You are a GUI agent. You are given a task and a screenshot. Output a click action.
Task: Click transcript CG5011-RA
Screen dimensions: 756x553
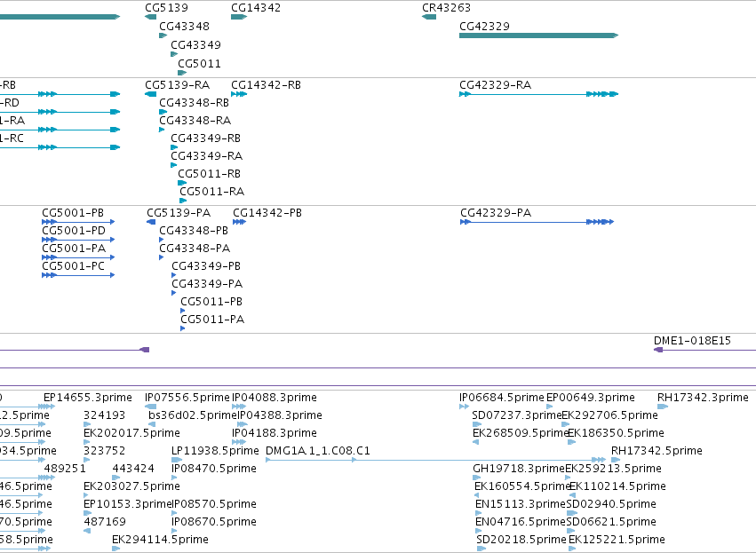(x=211, y=192)
